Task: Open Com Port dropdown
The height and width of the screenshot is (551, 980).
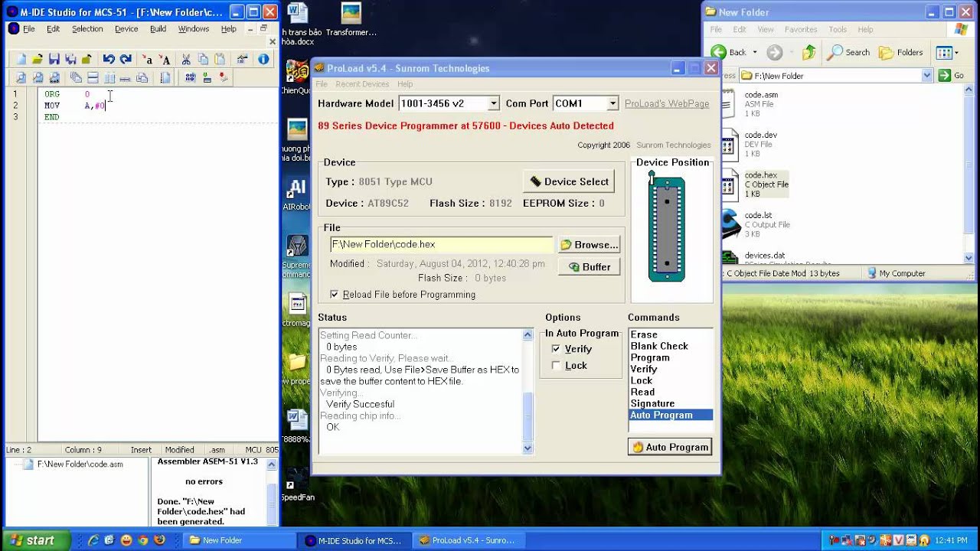Action: [612, 103]
